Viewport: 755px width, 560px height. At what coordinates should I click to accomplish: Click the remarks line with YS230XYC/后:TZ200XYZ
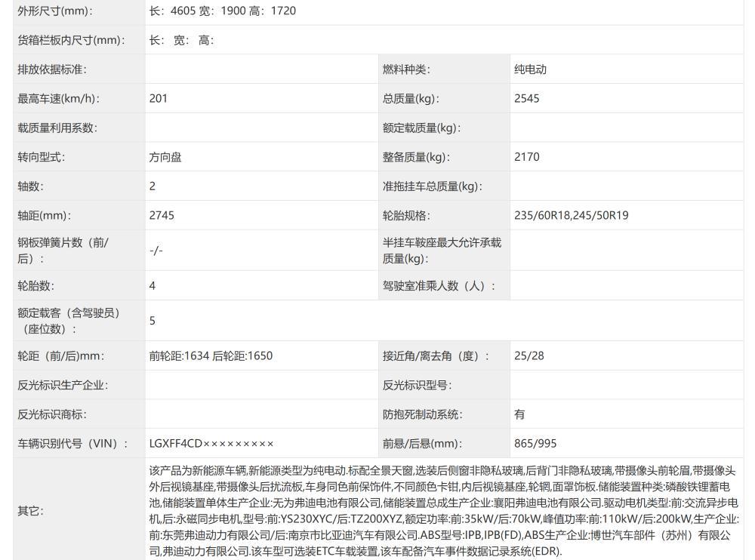pos(443,519)
